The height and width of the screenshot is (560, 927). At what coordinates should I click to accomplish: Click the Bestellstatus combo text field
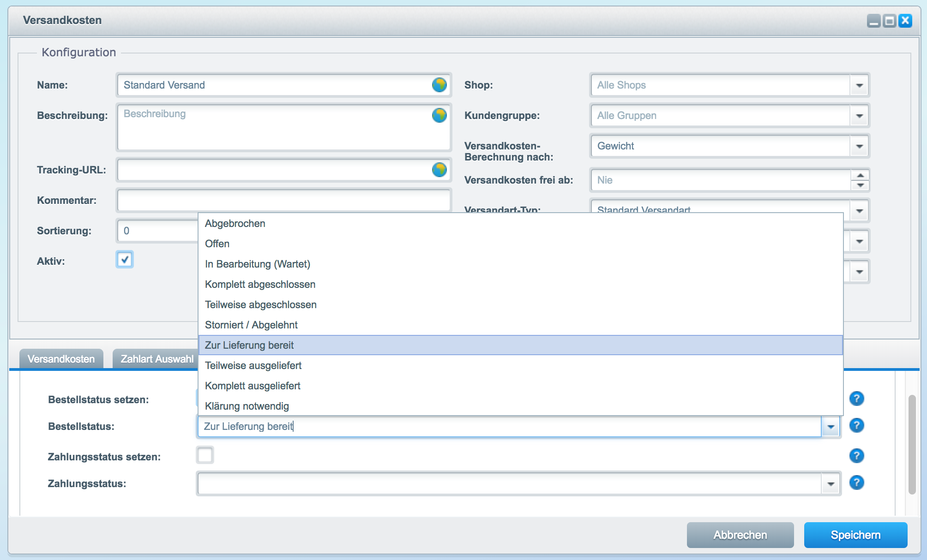(x=510, y=427)
